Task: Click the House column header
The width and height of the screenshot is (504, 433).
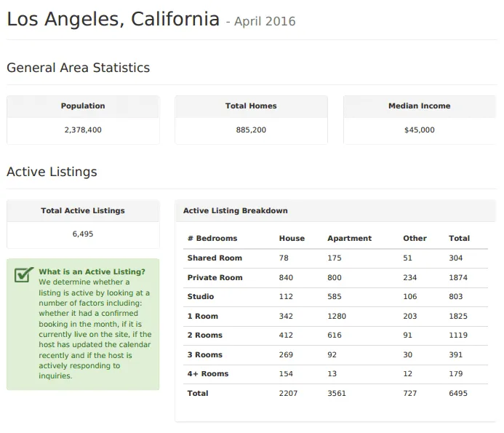Action: 292,239
